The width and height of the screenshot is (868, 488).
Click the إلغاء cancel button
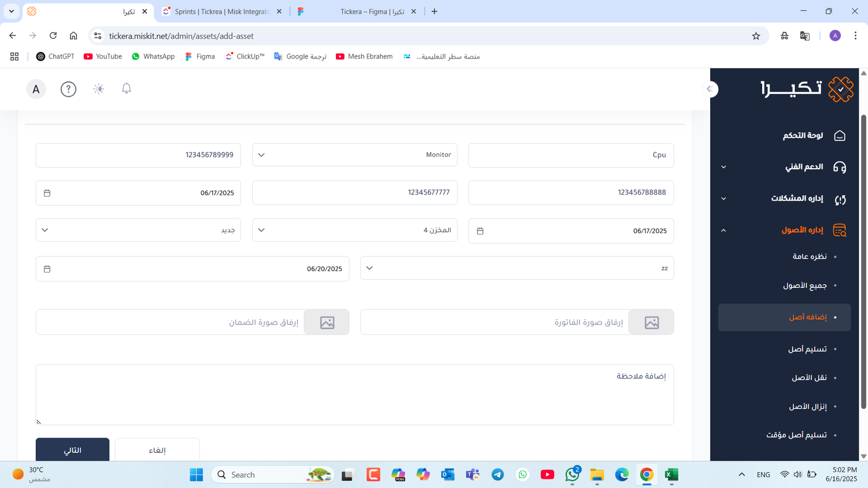coord(157,450)
